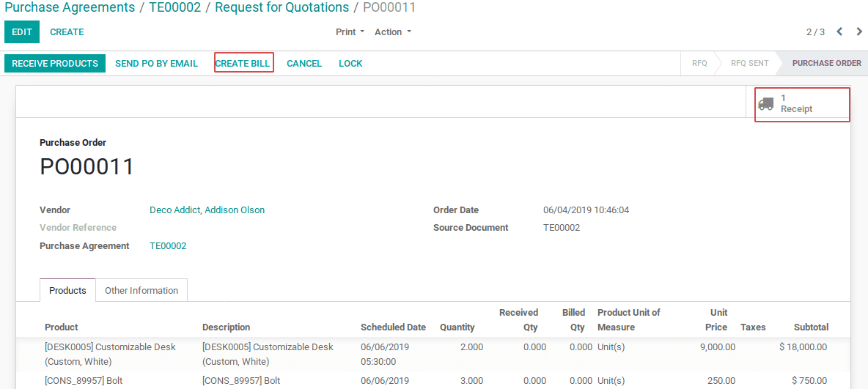Screen dimensions: 868x389
Task: Click RECEIVE PRODUCTS button
Action: click(55, 64)
